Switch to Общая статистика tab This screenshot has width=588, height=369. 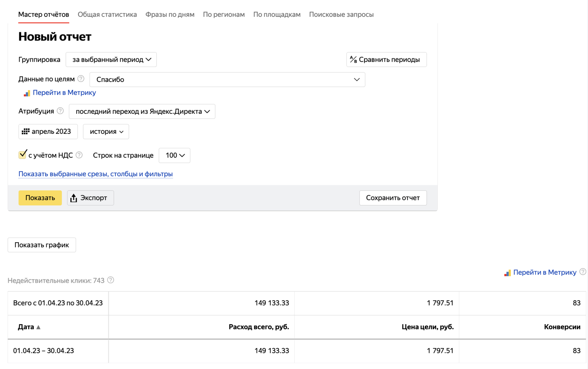coord(107,14)
